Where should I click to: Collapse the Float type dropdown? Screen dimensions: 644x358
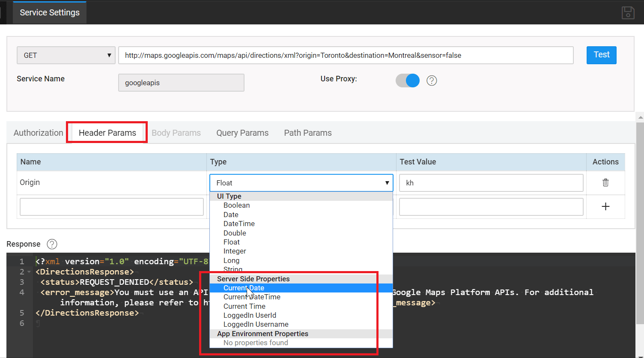301,183
